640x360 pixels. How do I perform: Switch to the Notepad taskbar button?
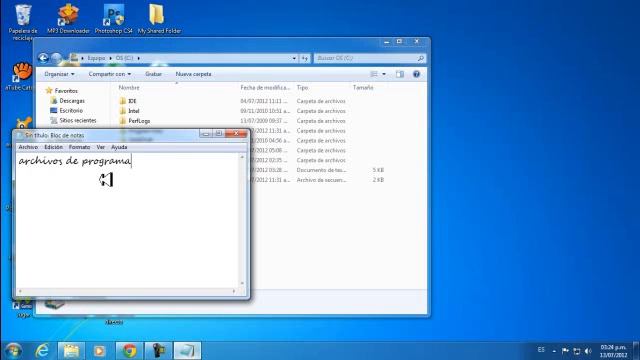pyautogui.click(x=187, y=351)
